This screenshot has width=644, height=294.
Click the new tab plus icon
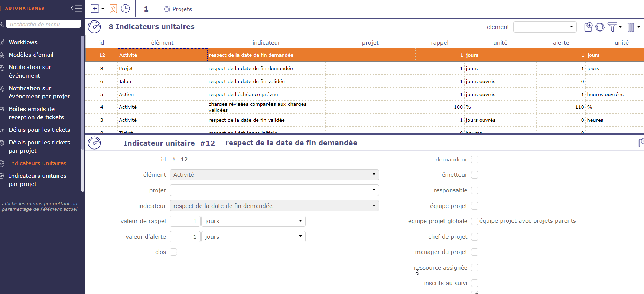click(x=95, y=9)
